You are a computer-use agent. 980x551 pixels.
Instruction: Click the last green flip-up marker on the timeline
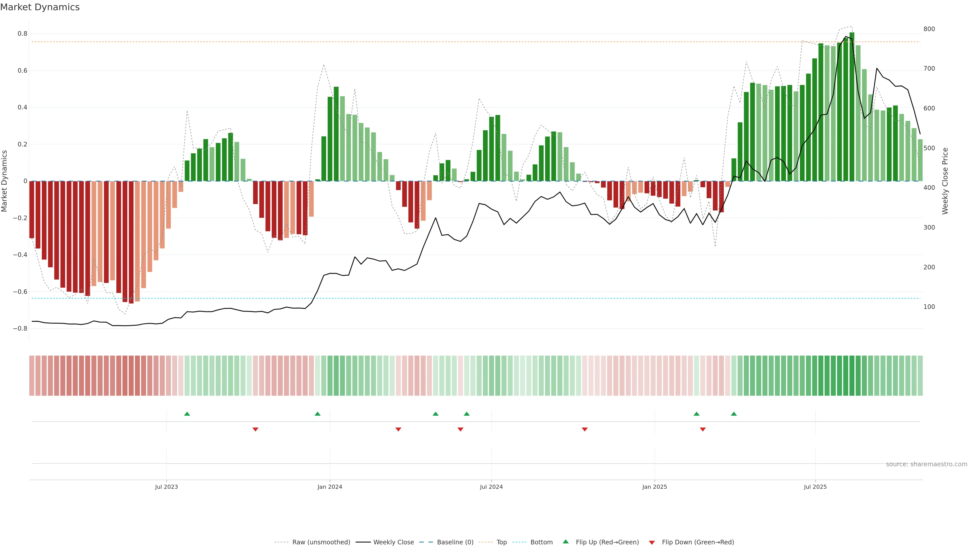coord(733,414)
